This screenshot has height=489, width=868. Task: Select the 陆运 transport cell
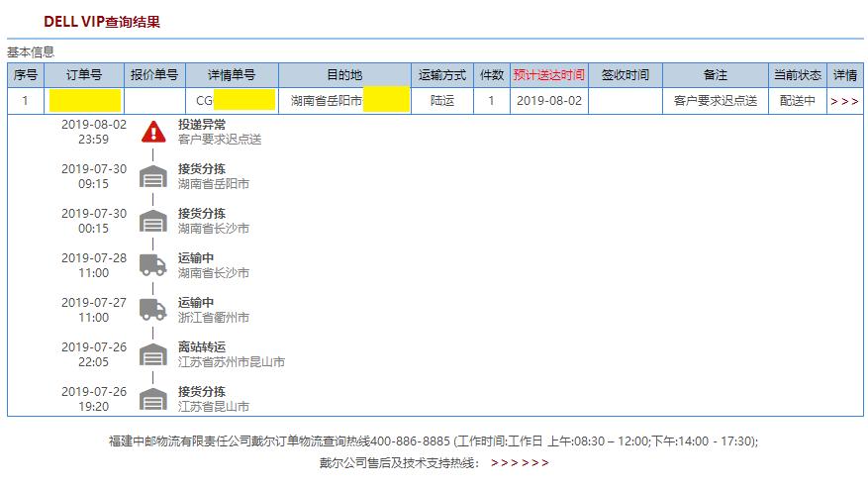coord(442,101)
